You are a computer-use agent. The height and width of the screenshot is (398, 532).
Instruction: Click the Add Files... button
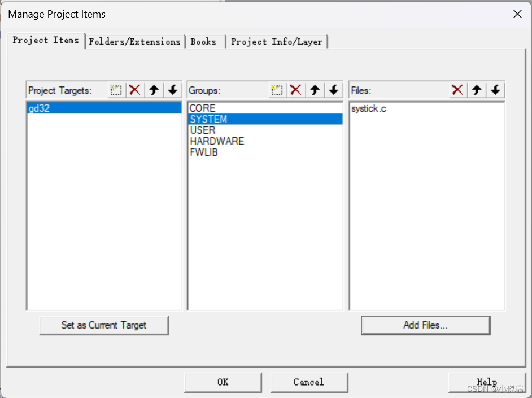[426, 325]
